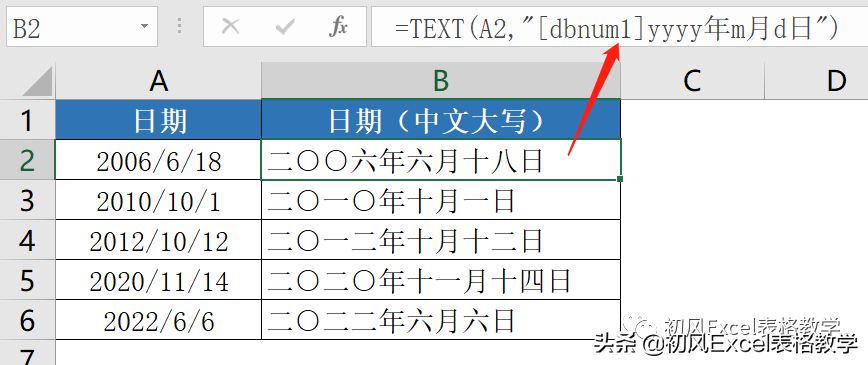This screenshot has width=868, height=365.
Task: Select row 1 header
Action: click(x=28, y=120)
